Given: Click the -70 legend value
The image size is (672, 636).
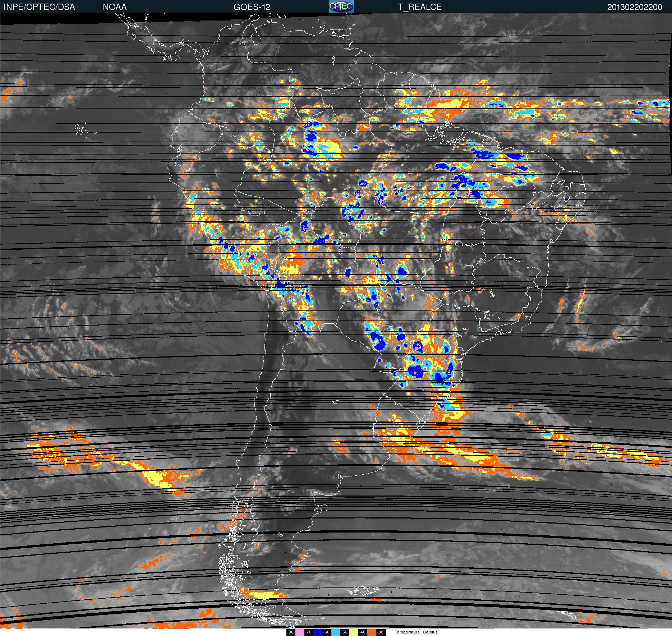Looking at the screenshot, I should point(308,632).
